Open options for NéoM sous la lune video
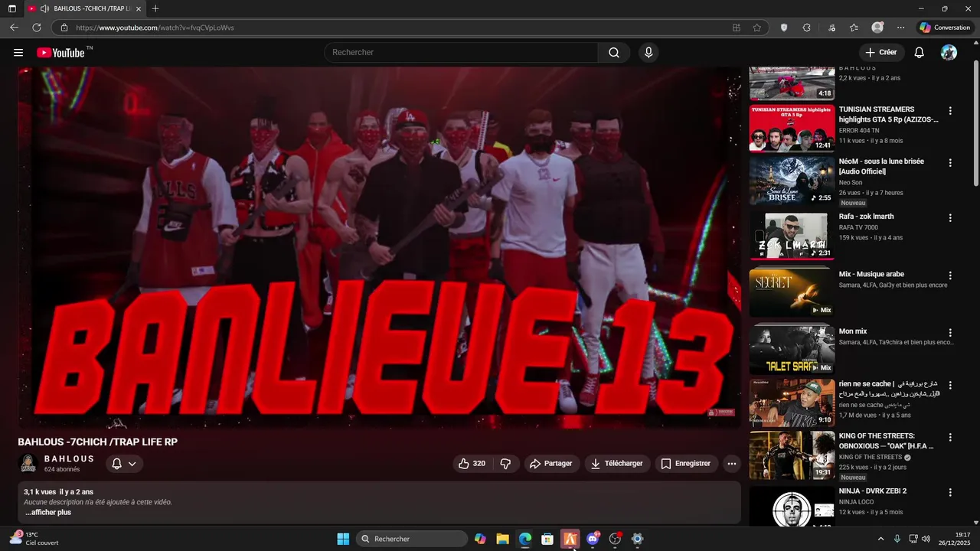Viewport: 980px width, 551px height. (950, 163)
